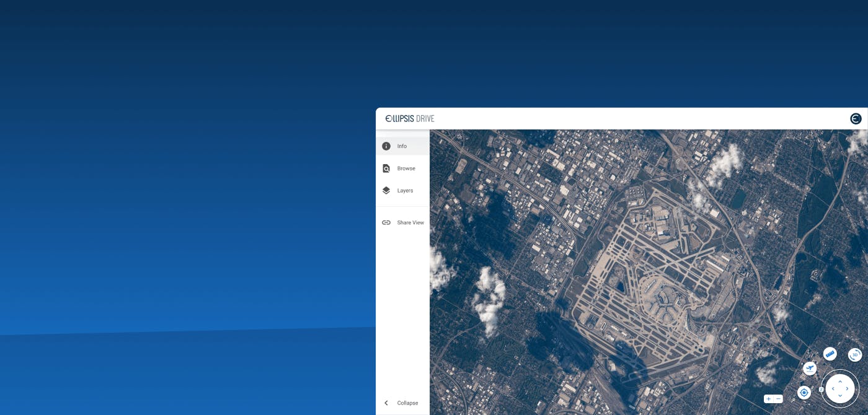The image size is (868, 415).
Task: Pan the map using the left arrow
Action: 833,388
